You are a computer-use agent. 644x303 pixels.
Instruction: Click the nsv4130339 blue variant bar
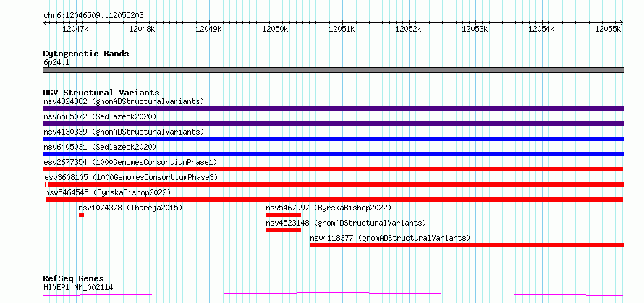point(333,139)
